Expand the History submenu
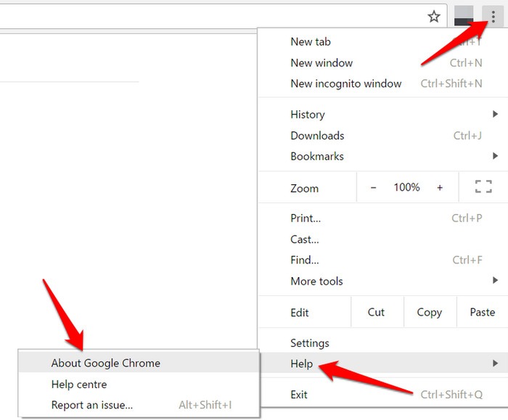 click(383, 115)
